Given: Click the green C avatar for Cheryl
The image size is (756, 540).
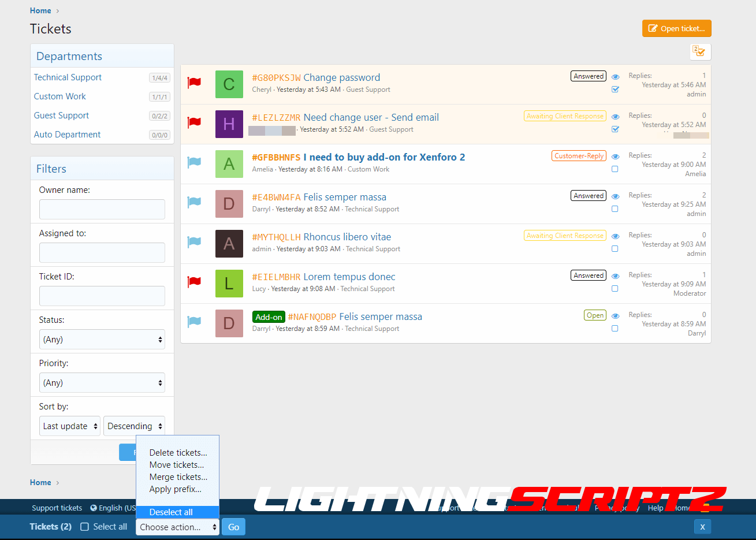Looking at the screenshot, I should pyautogui.click(x=229, y=84).
